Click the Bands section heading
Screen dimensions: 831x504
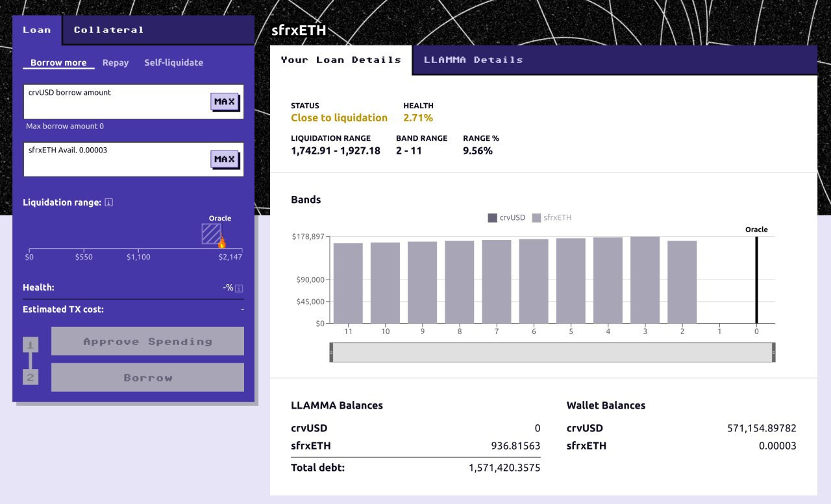(x=306, y=200)
